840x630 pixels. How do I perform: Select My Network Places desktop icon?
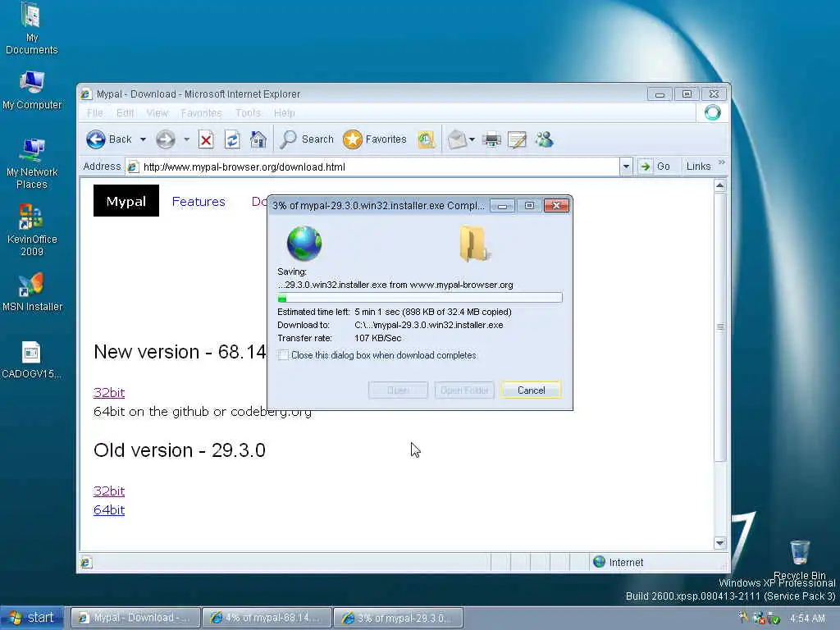[x=32, y=163]
